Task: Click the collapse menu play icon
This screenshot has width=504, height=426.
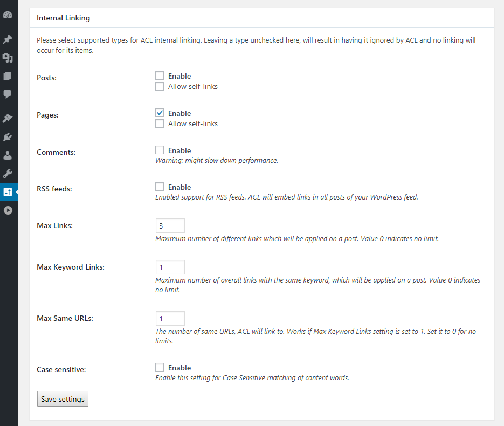Action: pyautogui.click(x=8, y=210)
